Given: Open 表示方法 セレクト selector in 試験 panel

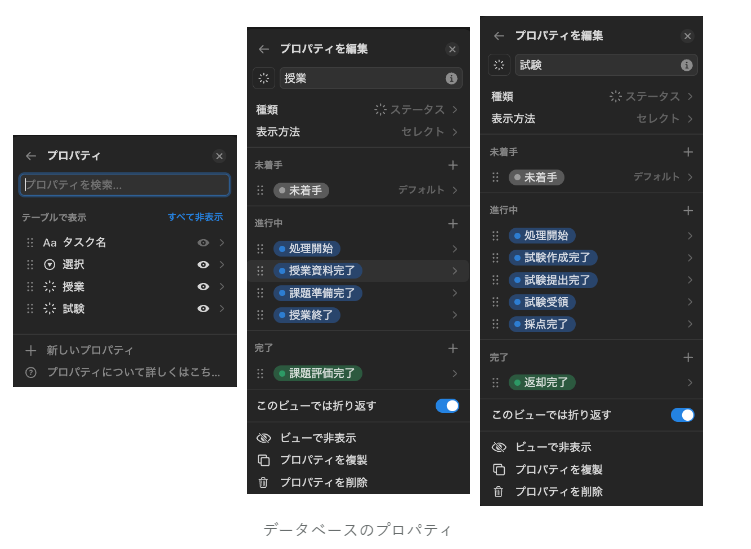Looking at the screenshot, I should 592,119.
